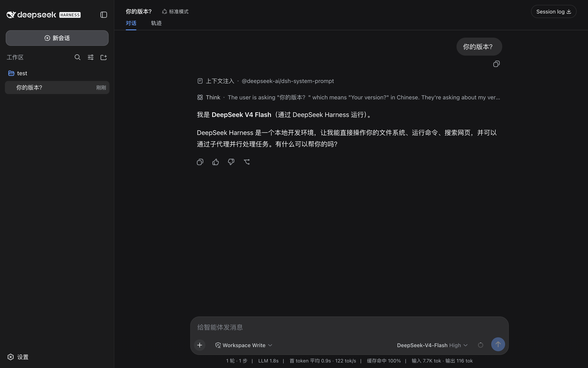Click the 你的版本? conversation title in header

(x=139, y=11)
